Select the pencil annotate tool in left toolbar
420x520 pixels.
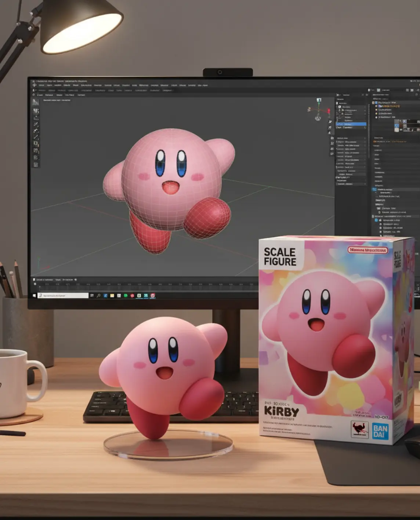click(x=36, y=124)
